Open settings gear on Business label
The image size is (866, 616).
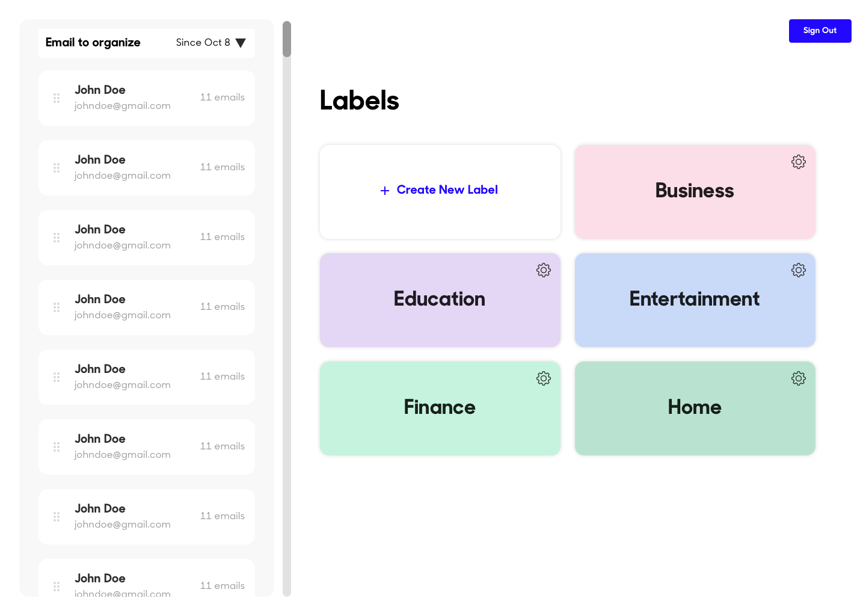[x=799, y=162]
